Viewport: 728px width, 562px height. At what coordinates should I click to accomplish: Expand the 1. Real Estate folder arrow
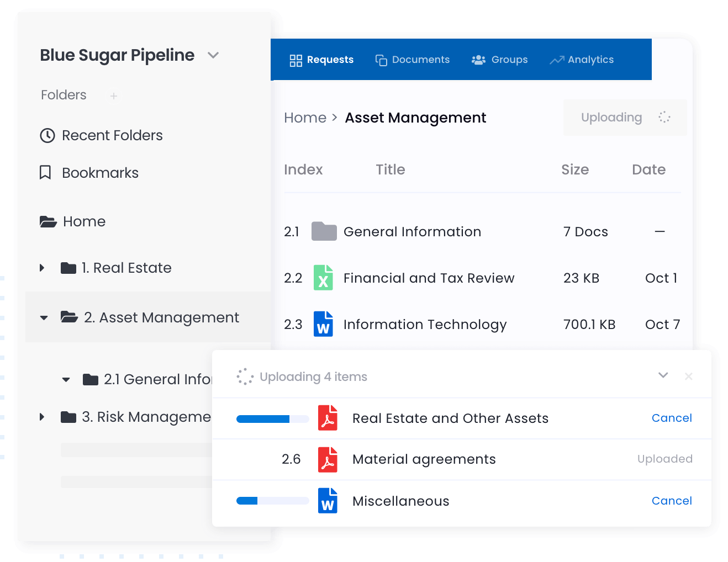tap(42, 268)
